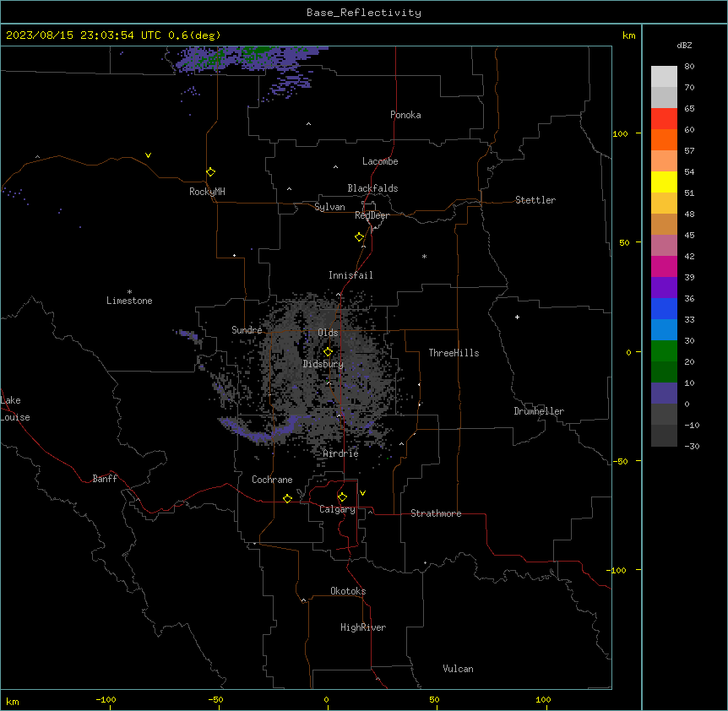The height and width of the screenshot is (711, 728).
Task: Select the 50 tick on the right axis
Action: (624, 242)
